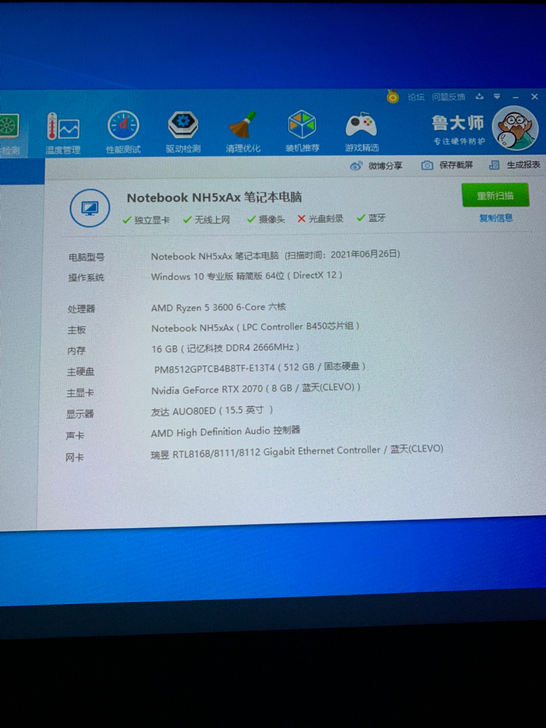The width and height of the screenshot is (546, 728).
Task: Click the AMD High Definition Audio text
Action: click(x=225, y=432)
